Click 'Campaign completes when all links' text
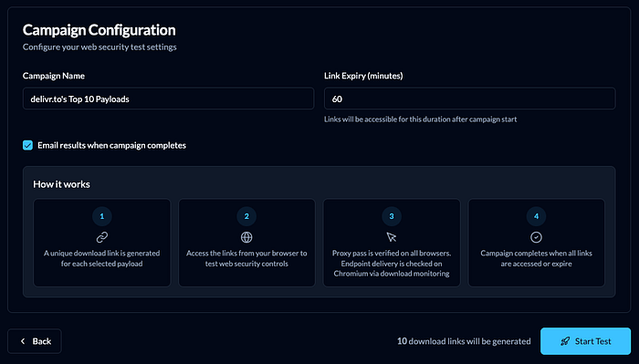Image resolution: width=639 pixels, height=364 pixels. [536, 258]
